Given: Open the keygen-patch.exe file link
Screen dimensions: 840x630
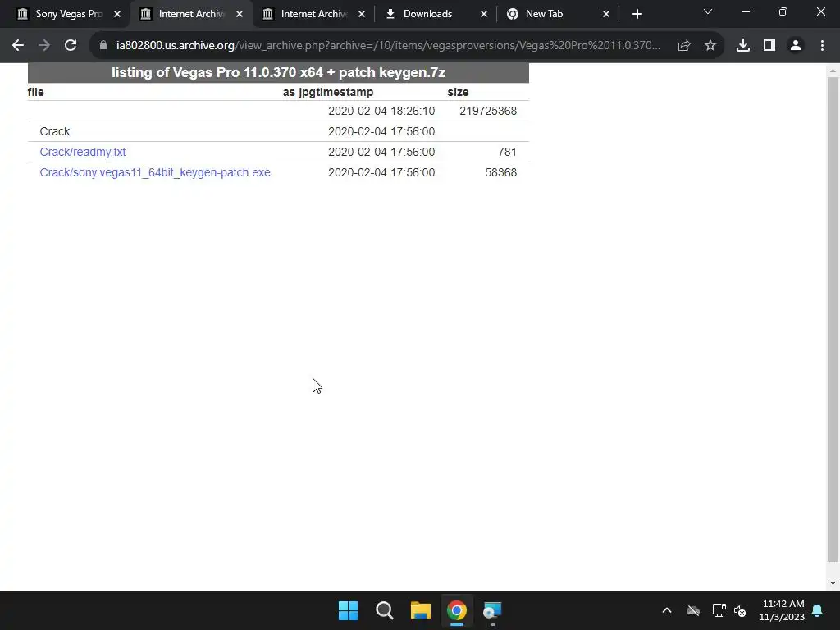Looking at the screenshot, I should (x=155, y=172).
